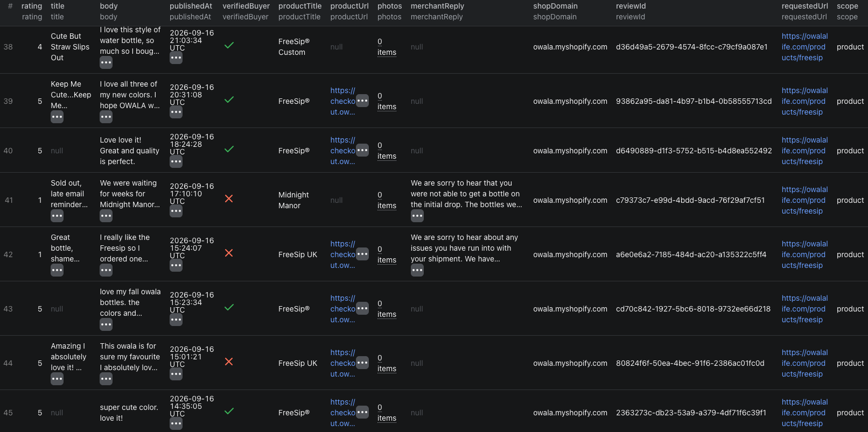Expand productUrl ellipsis in row 40
This screenshot has height=432, width=868.
click(x=362, y=150)
